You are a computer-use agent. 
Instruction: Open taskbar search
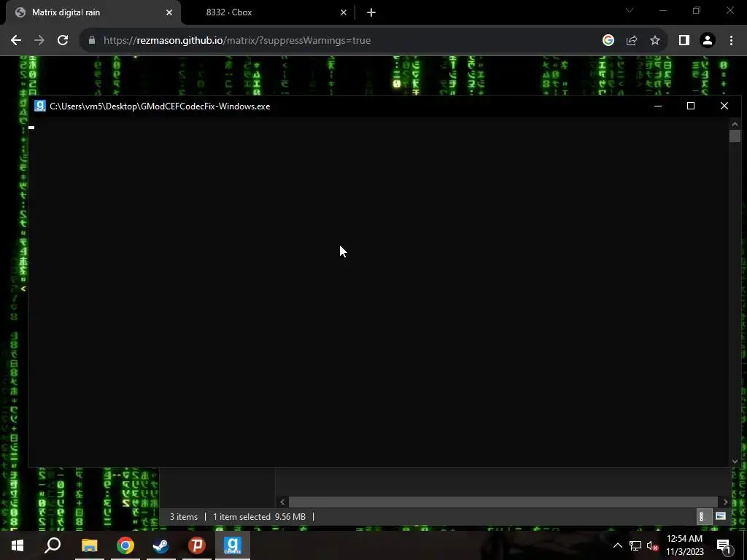pos(53,545)
